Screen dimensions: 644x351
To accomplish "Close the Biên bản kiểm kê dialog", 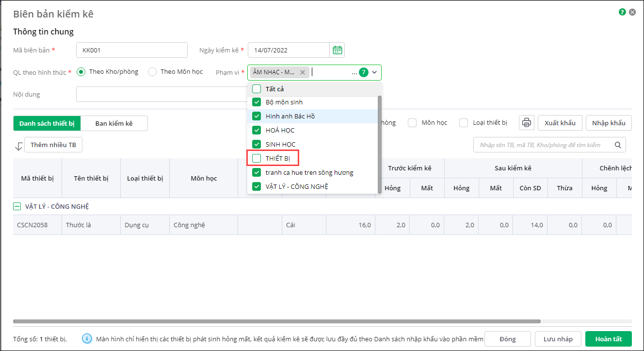I will point(632,12).
